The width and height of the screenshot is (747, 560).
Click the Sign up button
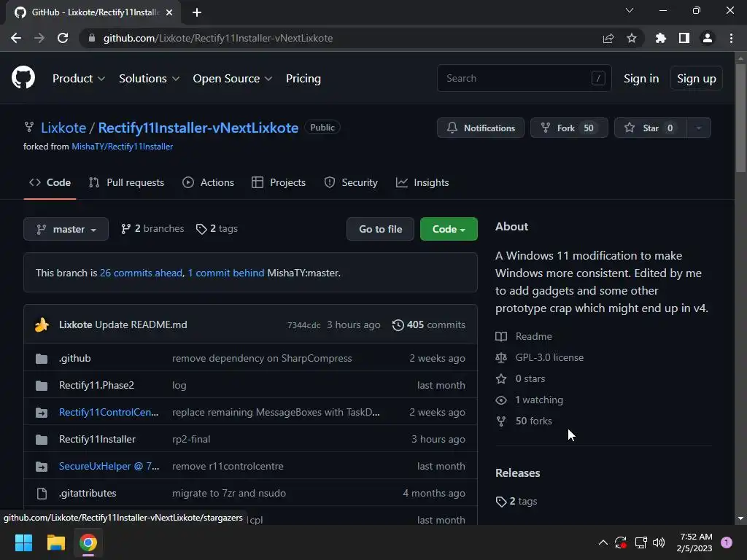pyautogui.click(x=696, y=79)
